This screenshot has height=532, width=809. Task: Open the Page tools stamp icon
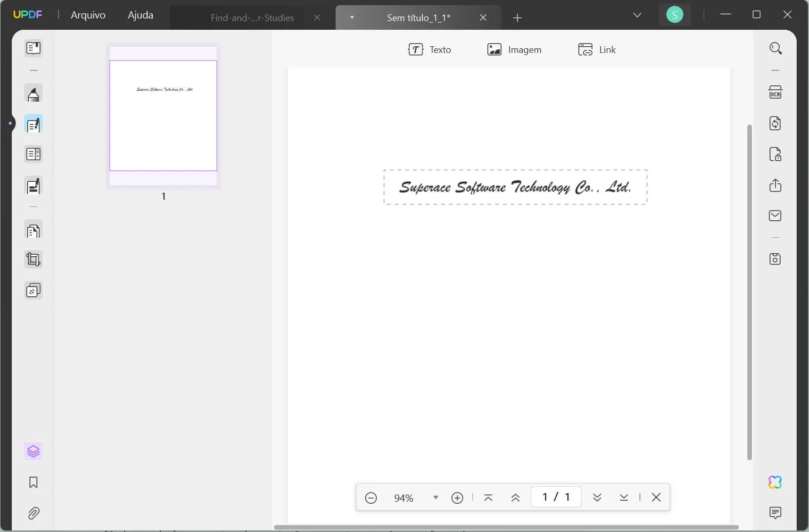[33, 291]
